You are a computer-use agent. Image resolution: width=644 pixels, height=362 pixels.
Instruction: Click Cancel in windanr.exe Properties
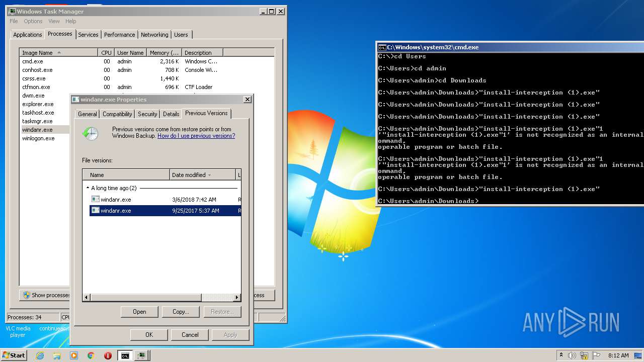coord(190,335)
